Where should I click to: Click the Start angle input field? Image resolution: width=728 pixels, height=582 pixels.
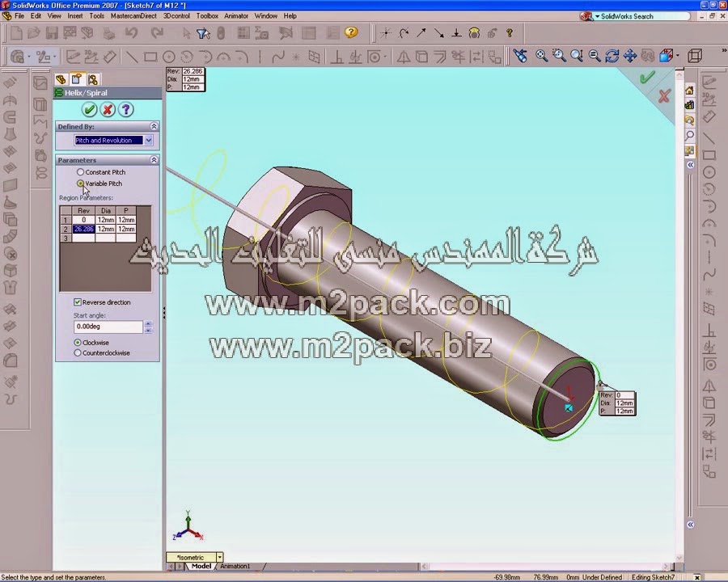click(x=108, y=327)
